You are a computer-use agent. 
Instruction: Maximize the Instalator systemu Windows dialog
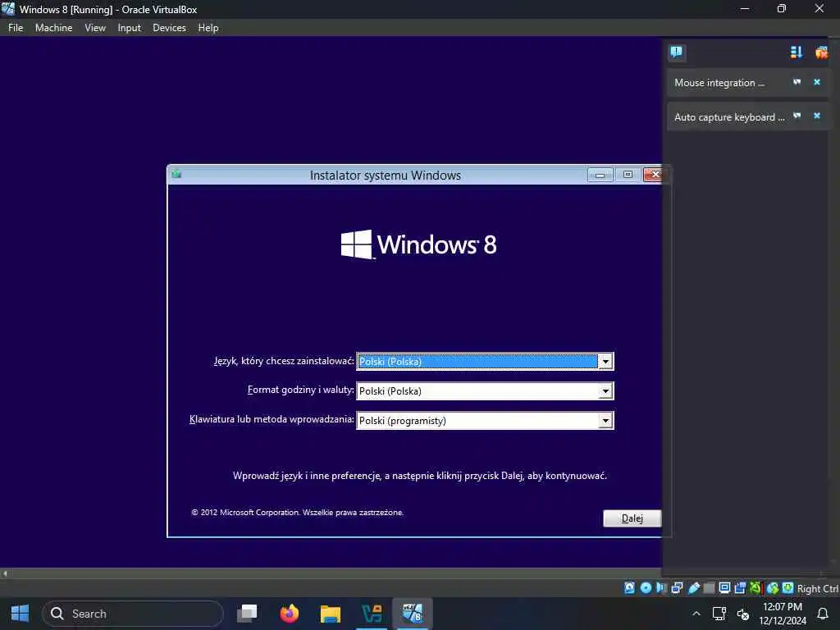[628, 175]
